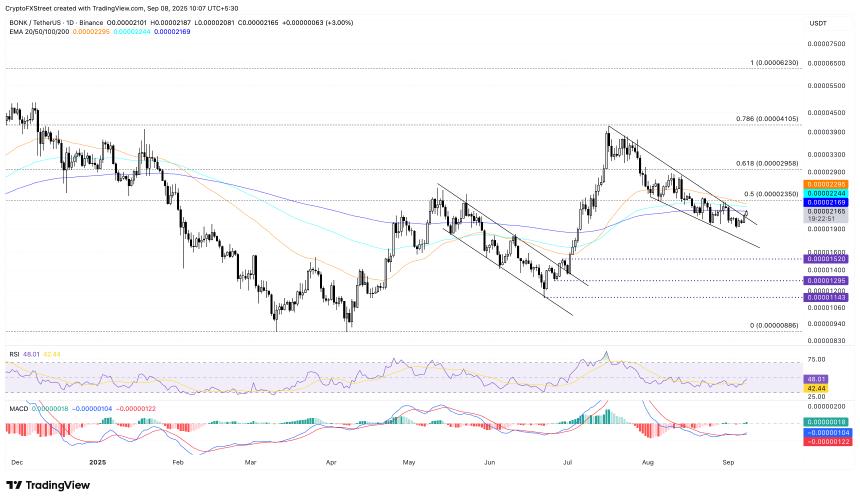Click the Dec label on time axis

[17, 463]
